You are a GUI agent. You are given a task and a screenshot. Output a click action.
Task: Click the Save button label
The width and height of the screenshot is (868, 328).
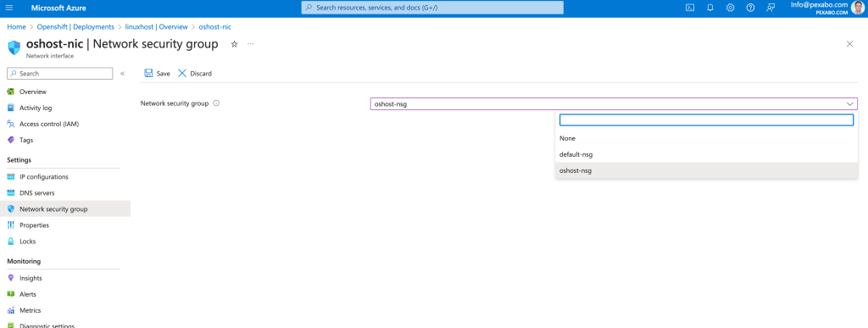pyautogui.click(x=164, y=74)
